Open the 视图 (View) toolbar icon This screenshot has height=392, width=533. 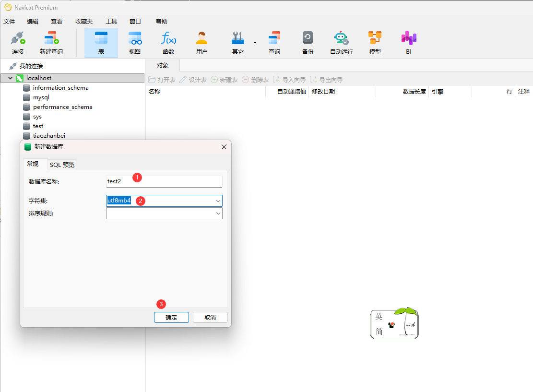pyautogui.click(x=135, y=43)
